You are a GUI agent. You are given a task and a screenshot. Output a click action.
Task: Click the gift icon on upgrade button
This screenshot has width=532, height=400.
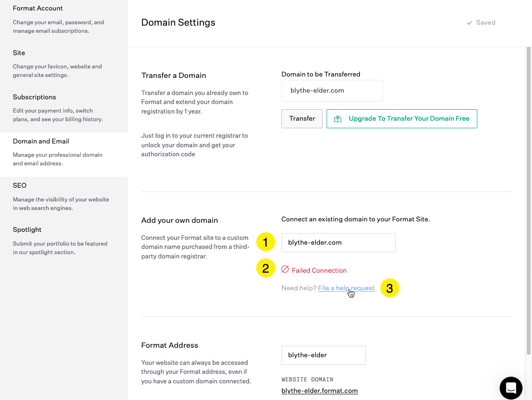tap(338, 119)
